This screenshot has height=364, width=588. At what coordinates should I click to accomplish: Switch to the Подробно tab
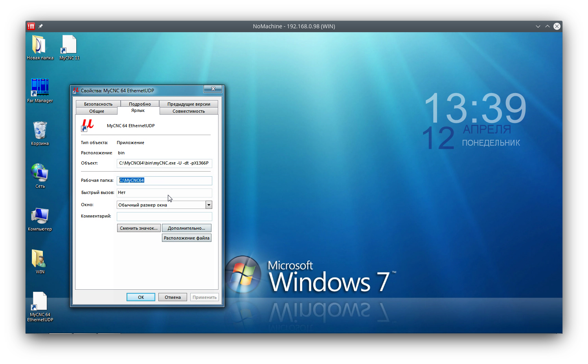pos(140,104)
